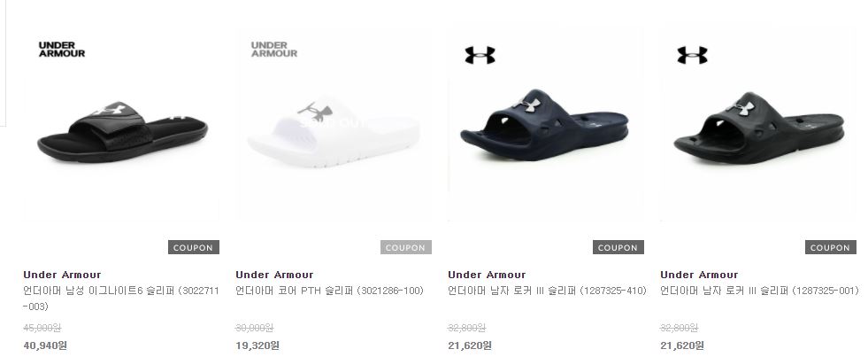Open the product title ending 3022711-003
Screen dimensions: 868x357
coord(121,299)
